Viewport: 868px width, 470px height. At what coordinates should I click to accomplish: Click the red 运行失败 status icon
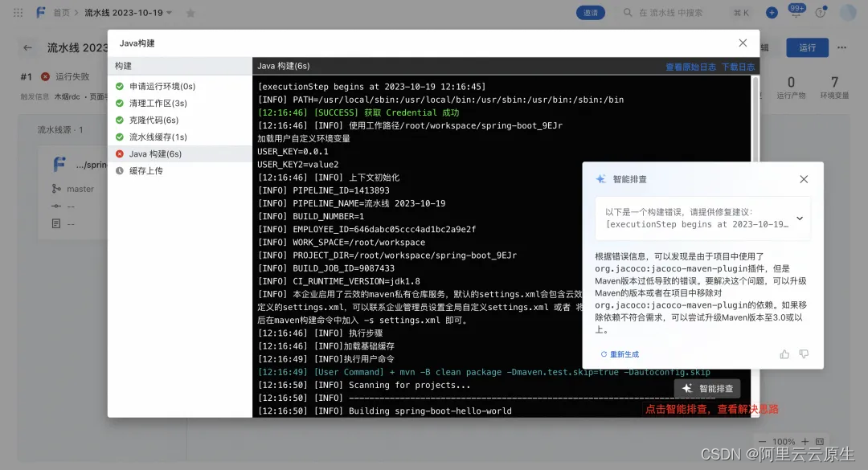(x=45, y=76)
